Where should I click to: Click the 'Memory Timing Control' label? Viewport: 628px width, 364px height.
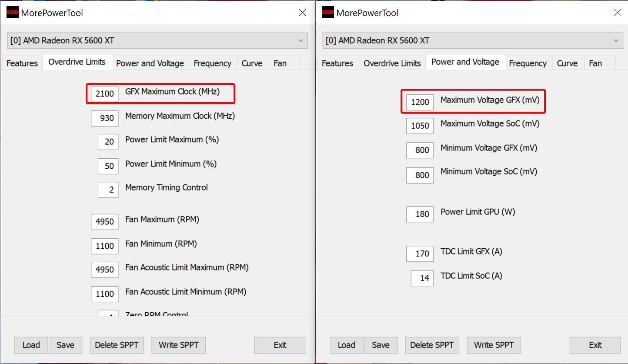[167, 187]
